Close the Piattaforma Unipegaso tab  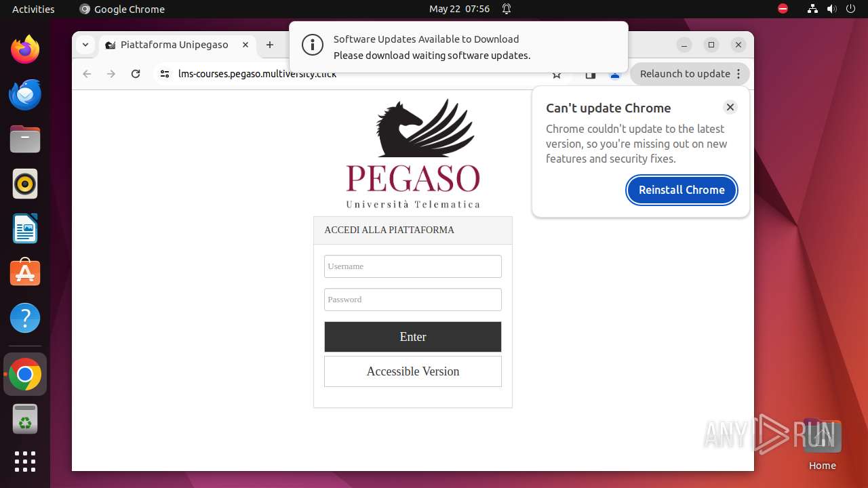(x=245, y=45)
